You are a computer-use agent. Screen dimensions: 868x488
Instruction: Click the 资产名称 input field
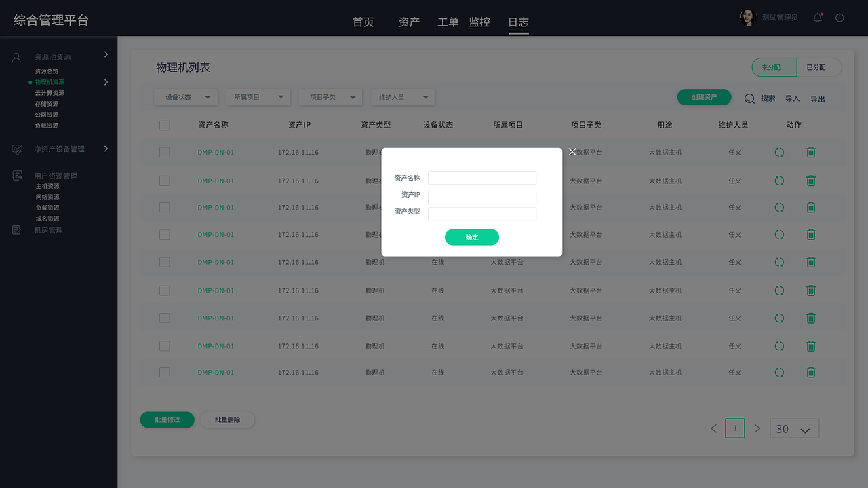[x=482, y=177]
